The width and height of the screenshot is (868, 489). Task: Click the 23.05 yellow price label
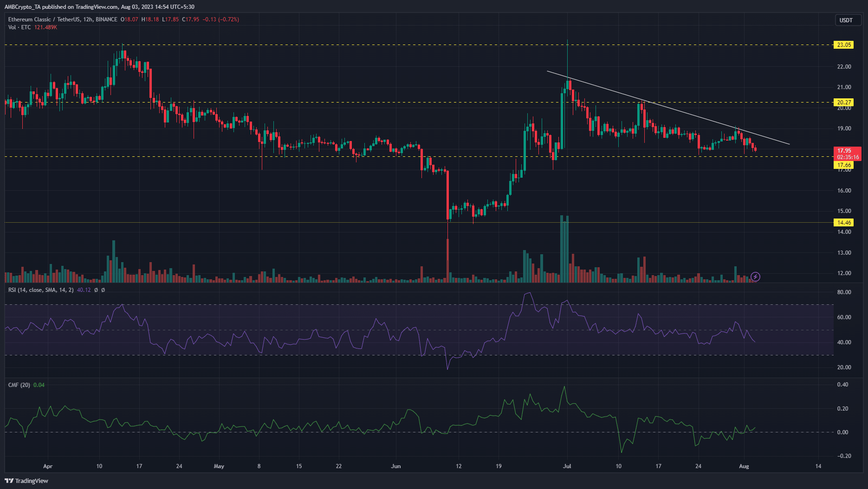click(844, 45)
